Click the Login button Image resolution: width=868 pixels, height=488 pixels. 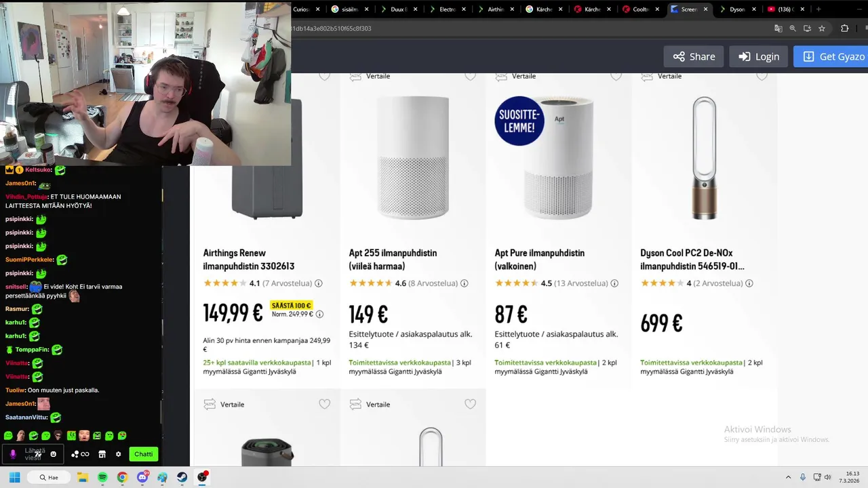759,56
